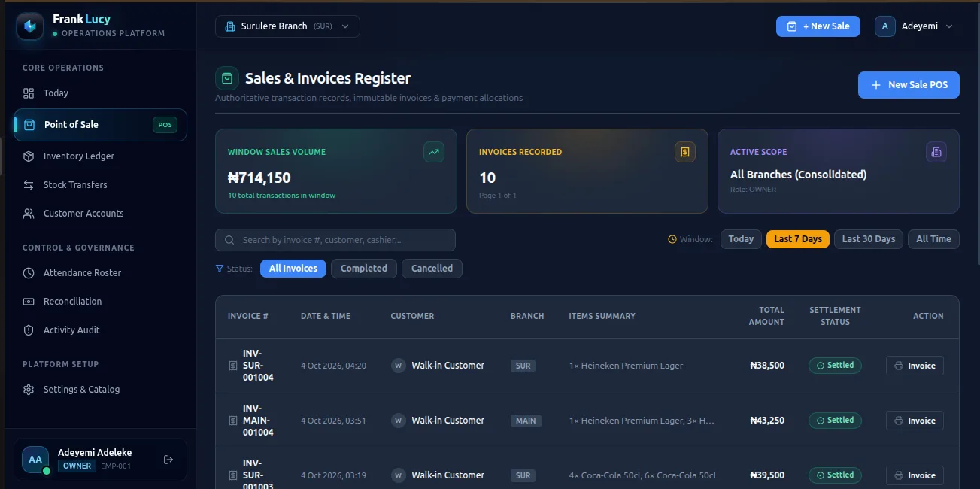This screenshot has height=489, width=980.
Task: Click the Settled badge for INV-SUR-001004
Action: pos(835,366)
